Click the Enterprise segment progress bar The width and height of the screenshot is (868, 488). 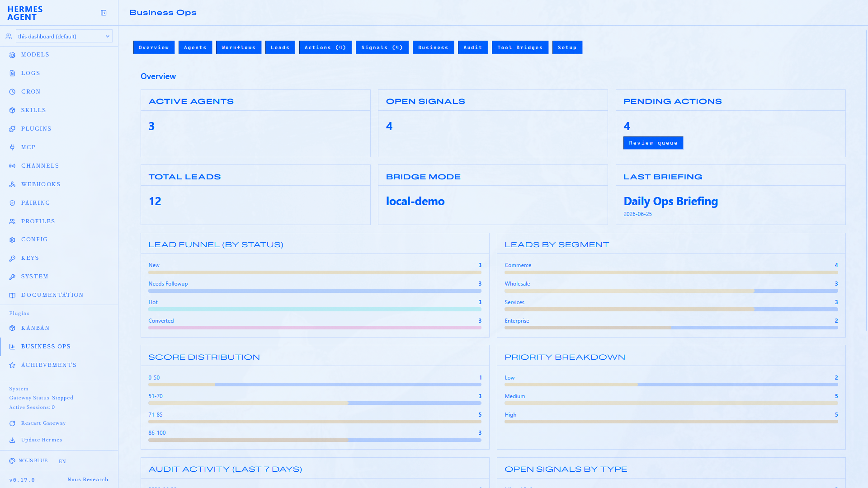coord(671,328)
